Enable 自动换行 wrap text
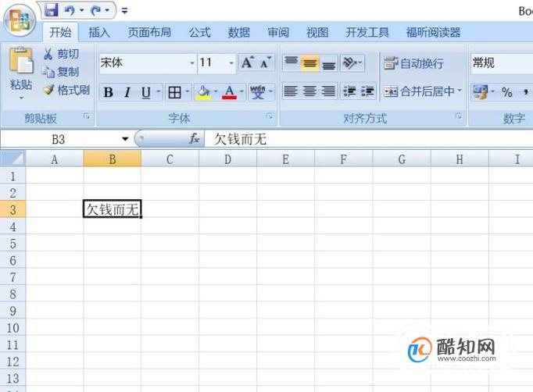This screenshot has height=392, width=533. 413,63
